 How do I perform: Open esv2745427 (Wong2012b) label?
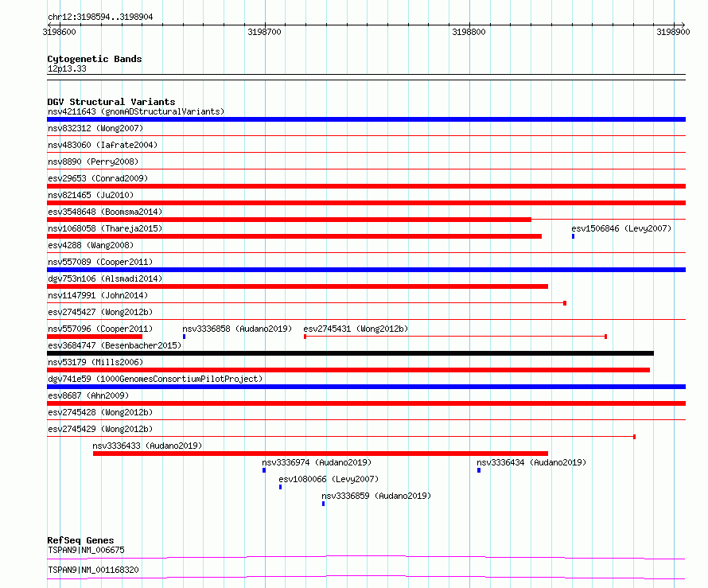(100, 312)
